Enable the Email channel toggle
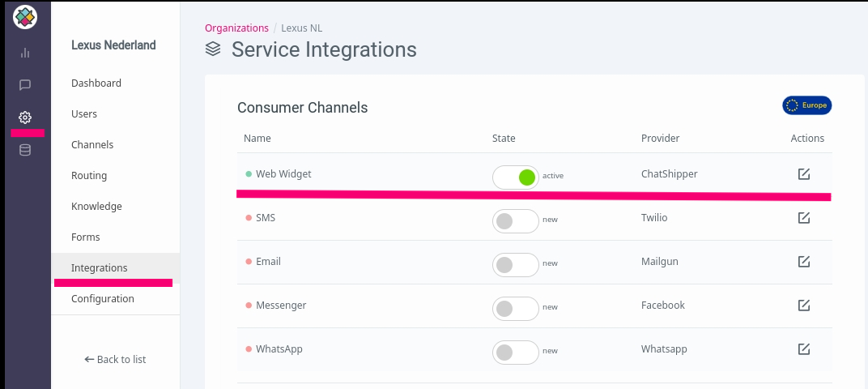The image size is (868, 389). (x=515, y=265)
